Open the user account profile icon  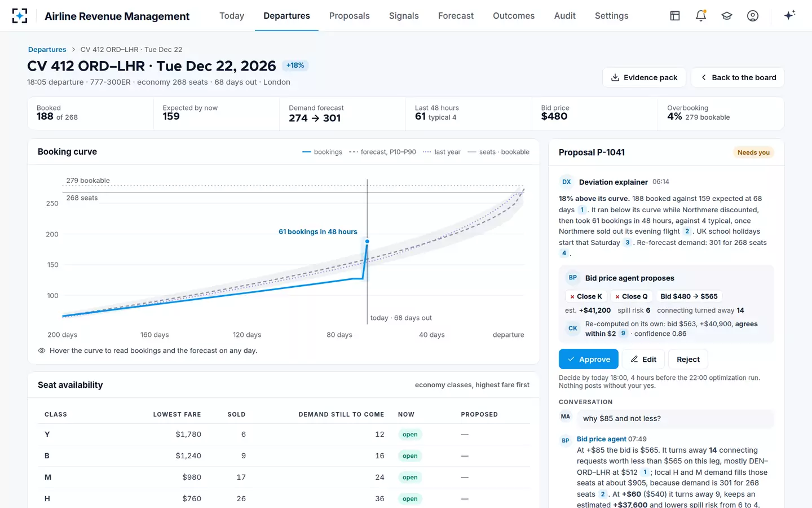753,16
